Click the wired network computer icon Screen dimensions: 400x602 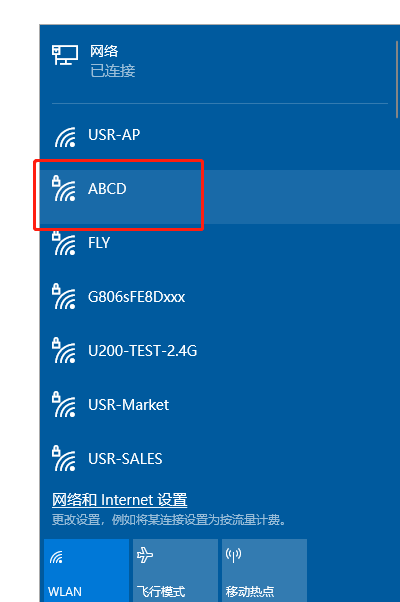(65, 55)
